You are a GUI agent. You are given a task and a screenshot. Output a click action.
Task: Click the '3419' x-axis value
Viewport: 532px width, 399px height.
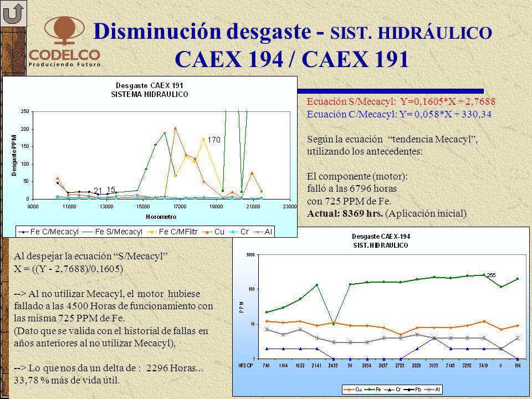[483, 366]
